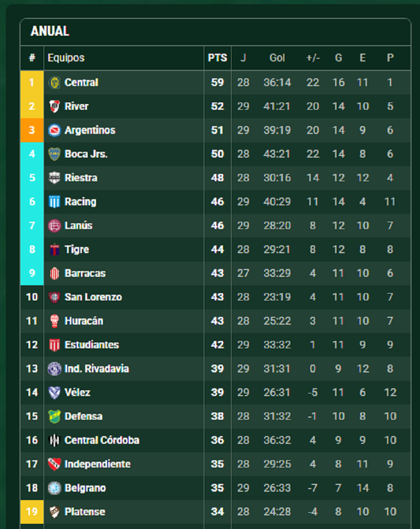The width and height of the screenshot is (420, 529).
Task: Click the Lanús club crest icon
Action: pyautogui.click(x=55, y=226)
